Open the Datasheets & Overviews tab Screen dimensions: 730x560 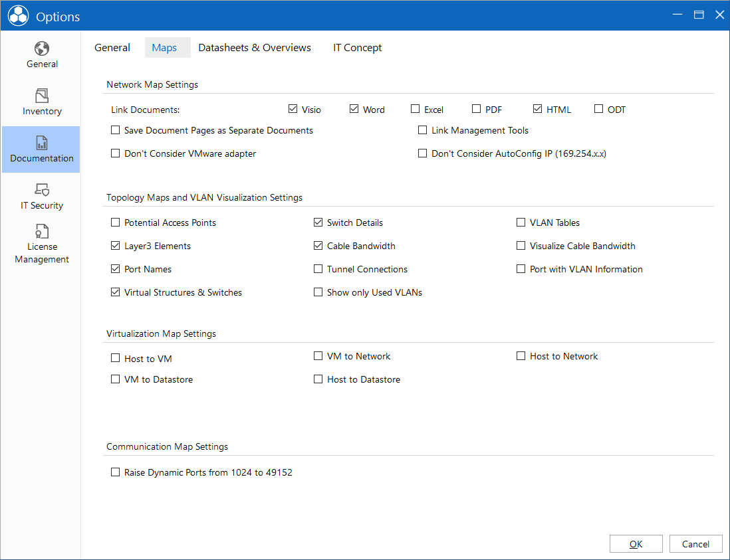click(255, 47)
